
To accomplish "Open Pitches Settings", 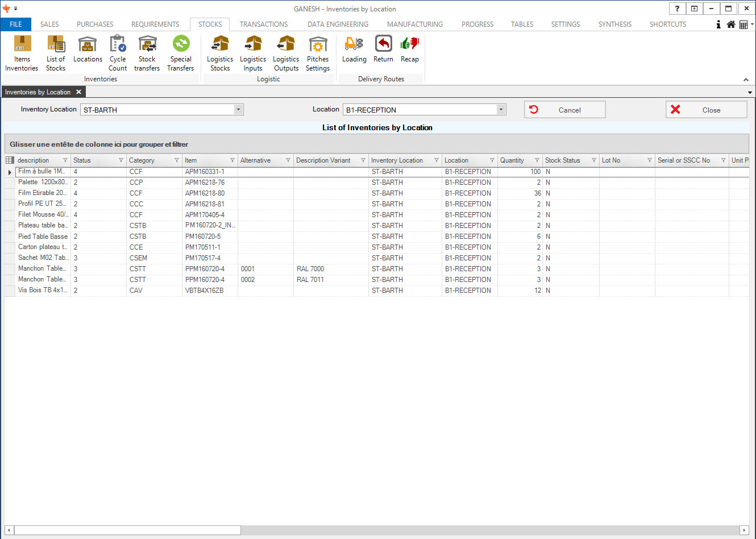I will click(318, 53).
